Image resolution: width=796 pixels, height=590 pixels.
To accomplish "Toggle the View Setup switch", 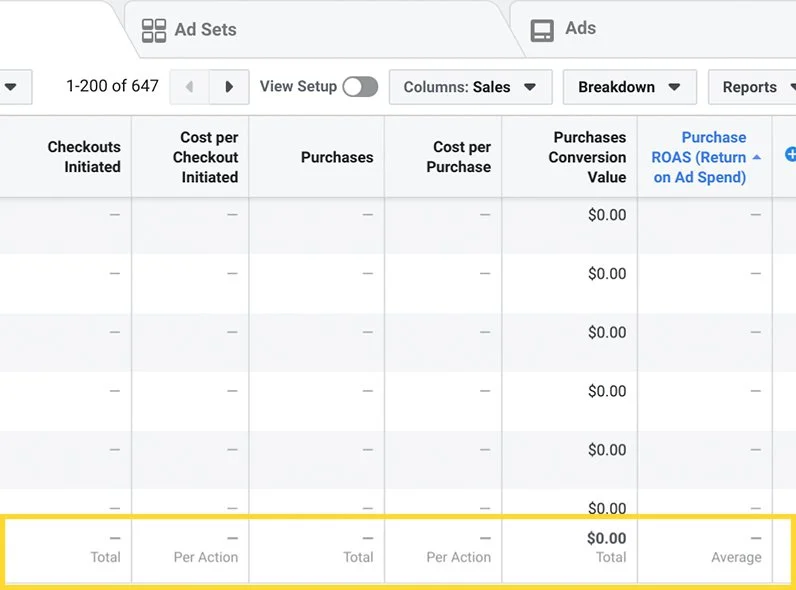I will pos(360,87).
